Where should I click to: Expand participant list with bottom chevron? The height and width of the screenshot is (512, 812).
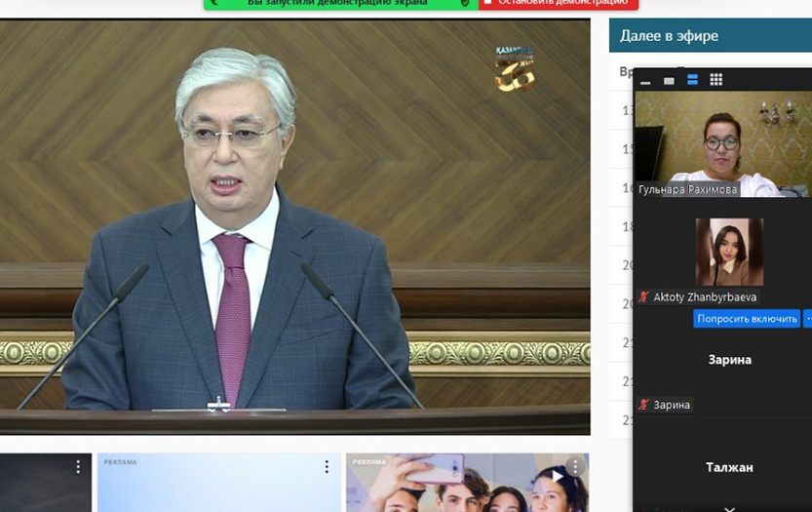(x=729, y=507)
